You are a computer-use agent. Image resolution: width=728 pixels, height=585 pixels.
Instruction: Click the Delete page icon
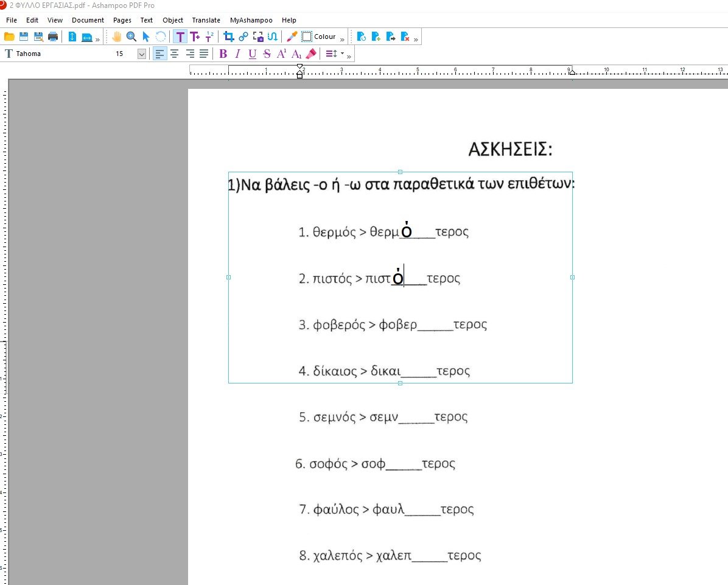[405, 37]
